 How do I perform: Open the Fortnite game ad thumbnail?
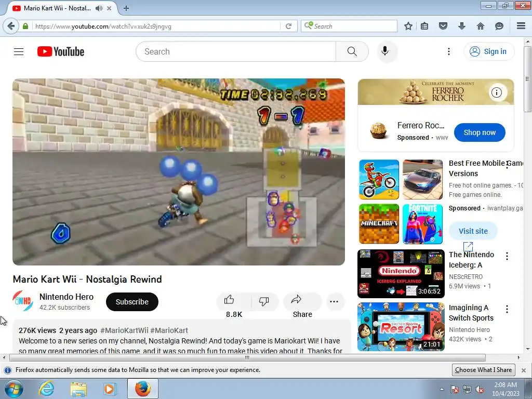422,224
